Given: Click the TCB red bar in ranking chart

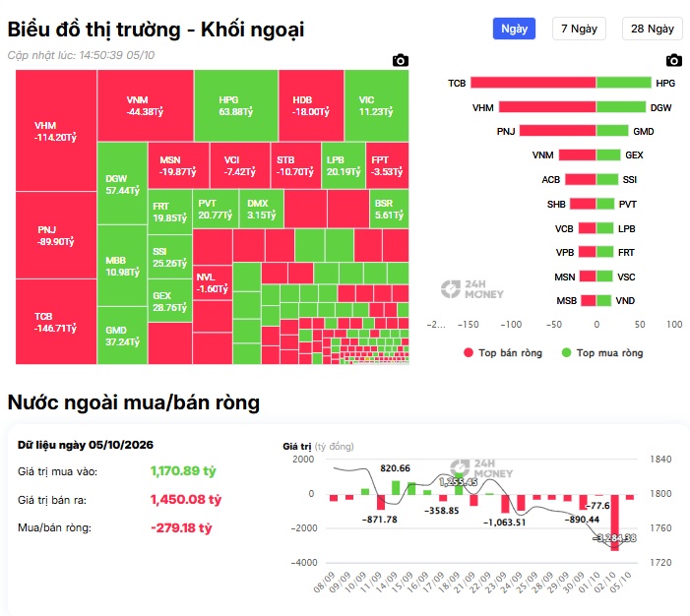Looking at the screenshot, I should point(533,83).
